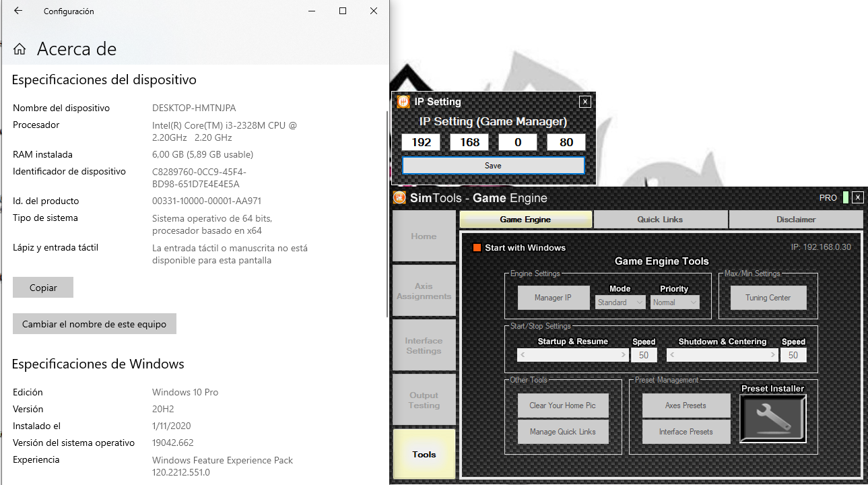868x485 pixels.
Task: Select the Axis Assignments sidebar tab
Action: (424, 291)
